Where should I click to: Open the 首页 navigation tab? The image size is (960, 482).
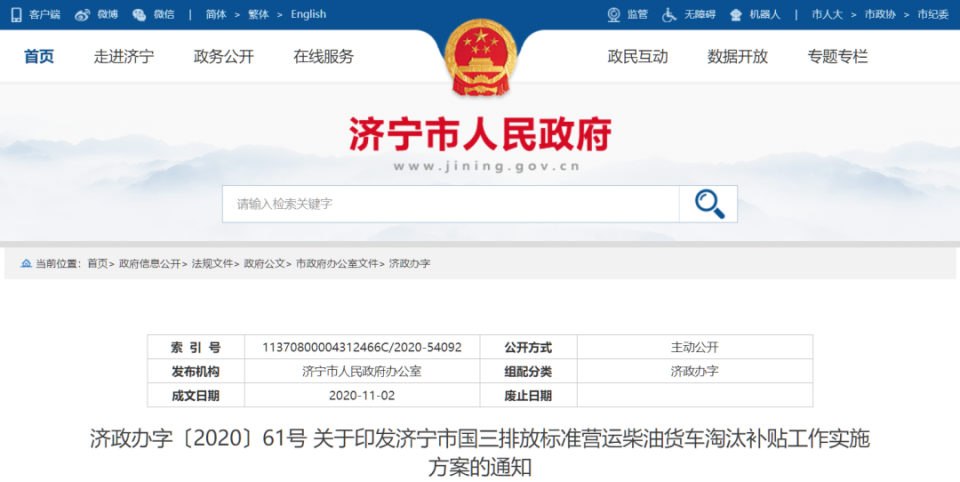pyautogui.click(x=39, y=57)
